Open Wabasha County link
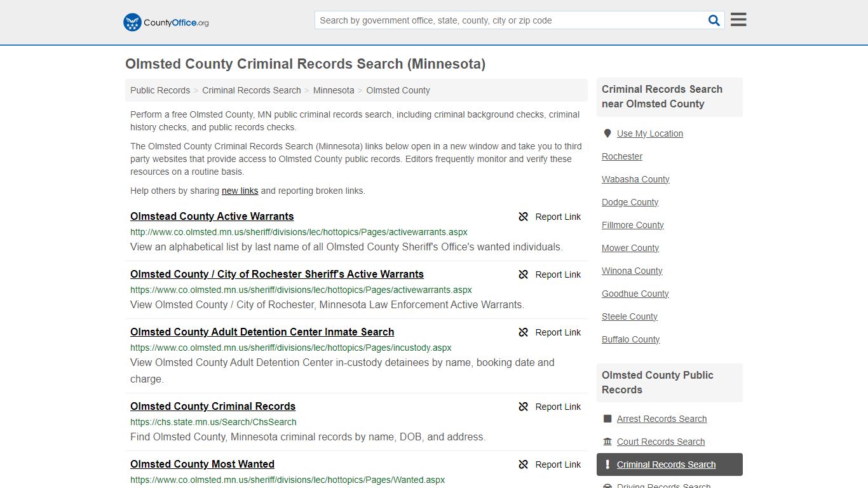This screenshot has width=868, height=488. click(x=635, y=179)
